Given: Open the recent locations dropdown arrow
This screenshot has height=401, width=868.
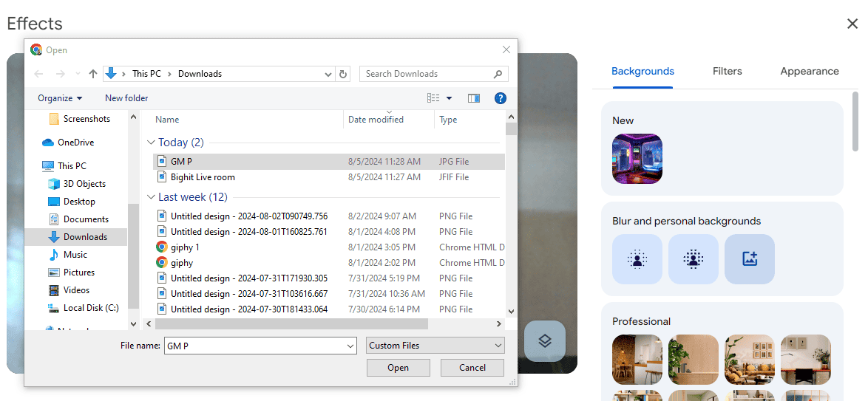Looking at the screenshot, I should 78,74.
